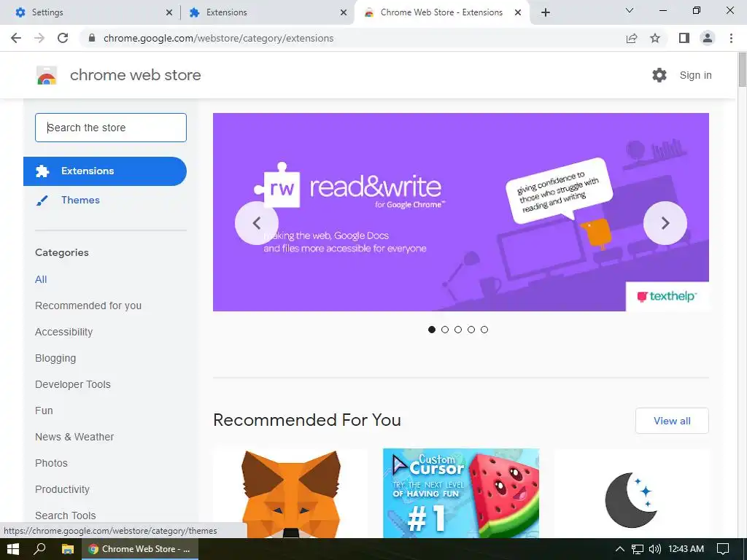Select Extensions in the sidebar
Screen dimensions: 747x560
pos(105,171)
